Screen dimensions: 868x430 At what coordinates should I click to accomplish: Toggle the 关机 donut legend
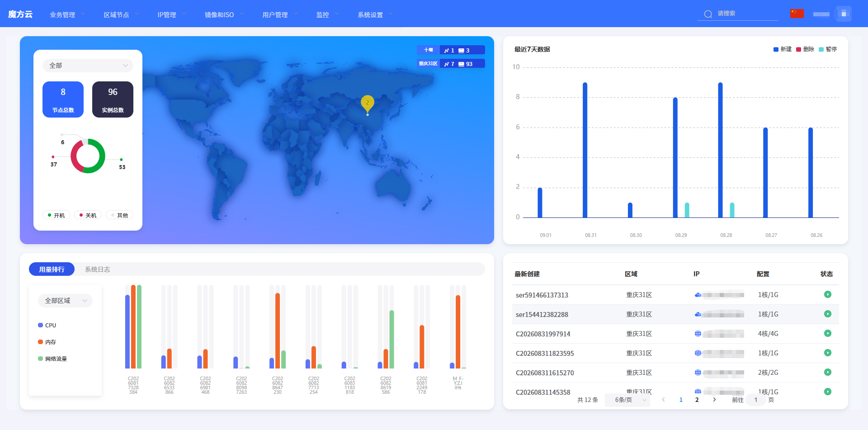tap(88, 215)
